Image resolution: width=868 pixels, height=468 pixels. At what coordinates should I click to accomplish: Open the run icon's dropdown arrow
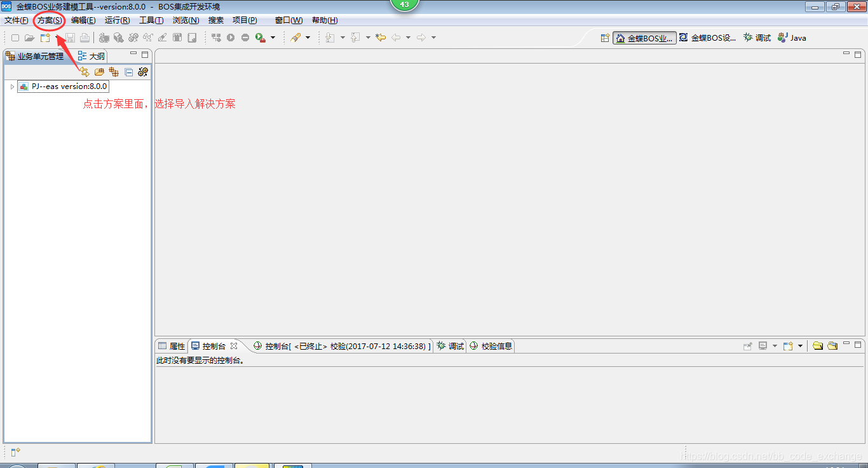pos(273,38)
